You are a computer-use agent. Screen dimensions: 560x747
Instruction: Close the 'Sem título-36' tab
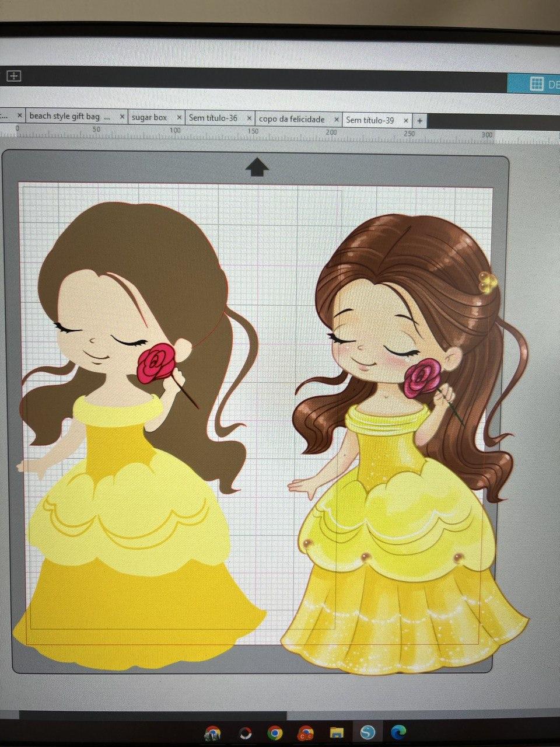point(249,118)
